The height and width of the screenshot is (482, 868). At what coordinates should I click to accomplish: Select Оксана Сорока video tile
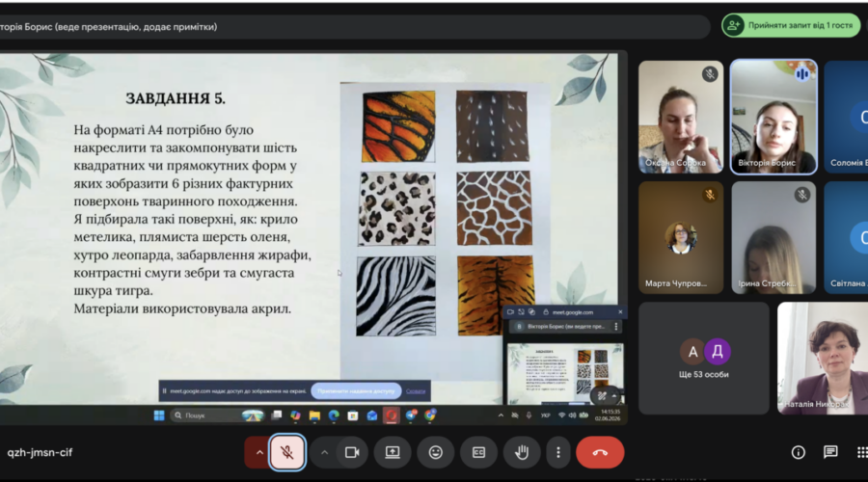coord(681,117)
